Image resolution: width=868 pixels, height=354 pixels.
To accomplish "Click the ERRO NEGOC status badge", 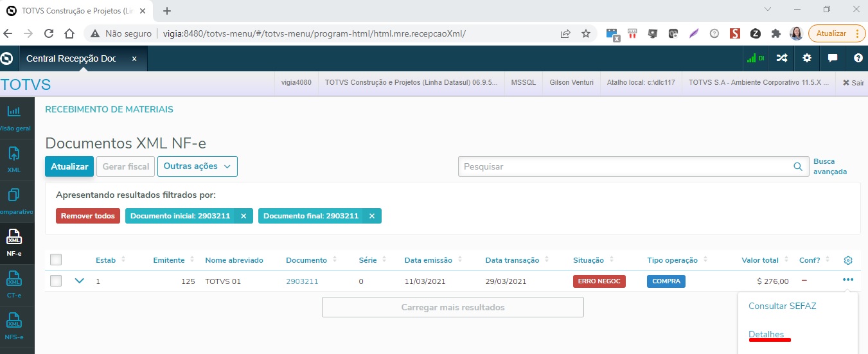I will tap(599, 281).
